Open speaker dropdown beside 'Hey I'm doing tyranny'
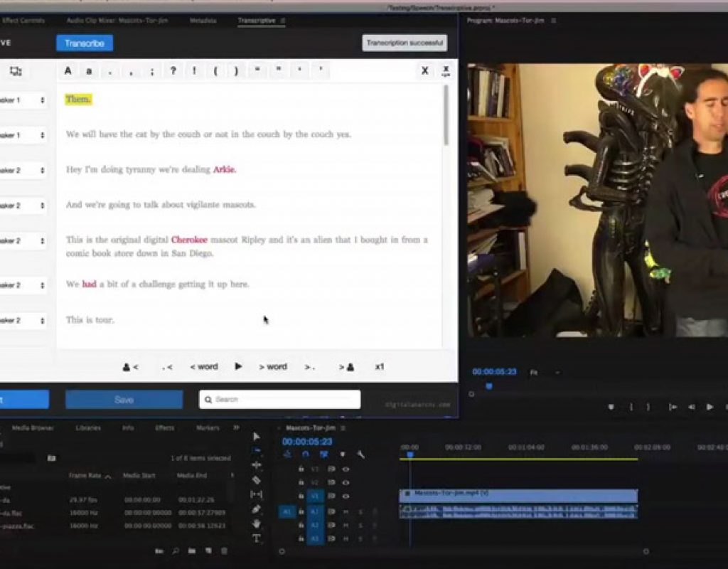The image size is (728, 569). tap(22, 171)
